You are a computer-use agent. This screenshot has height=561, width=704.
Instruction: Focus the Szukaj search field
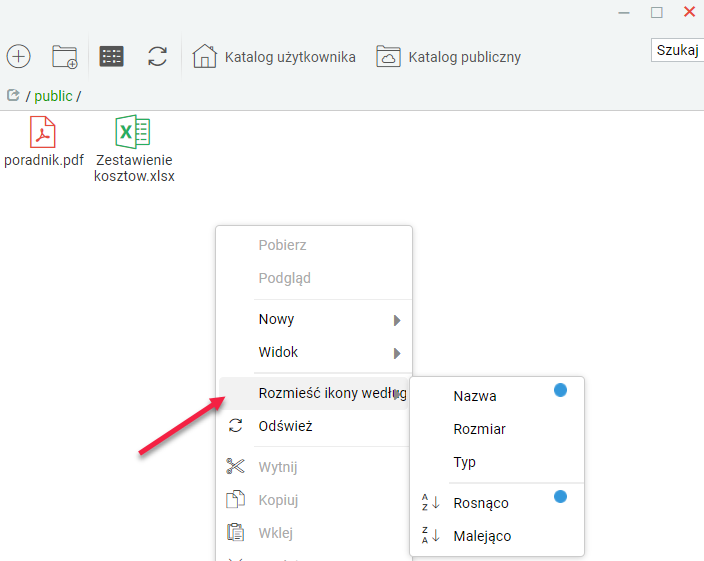pyautogui.click(x=678, y=50)
